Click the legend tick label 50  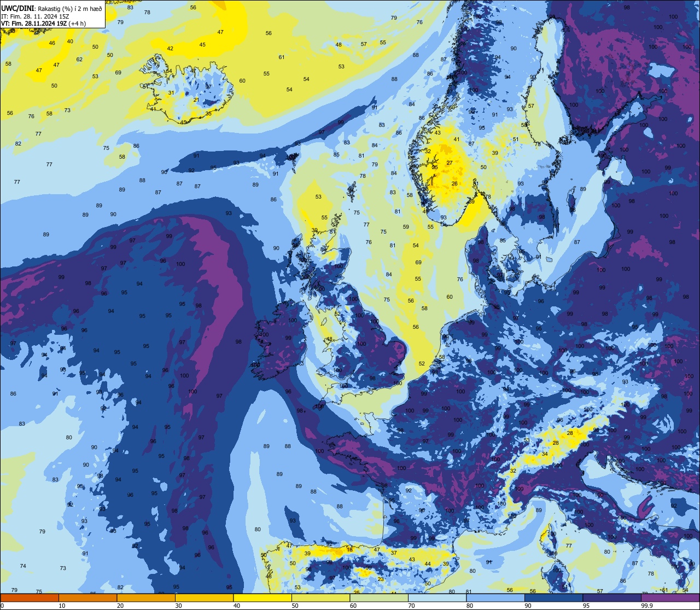pos(295,606)
